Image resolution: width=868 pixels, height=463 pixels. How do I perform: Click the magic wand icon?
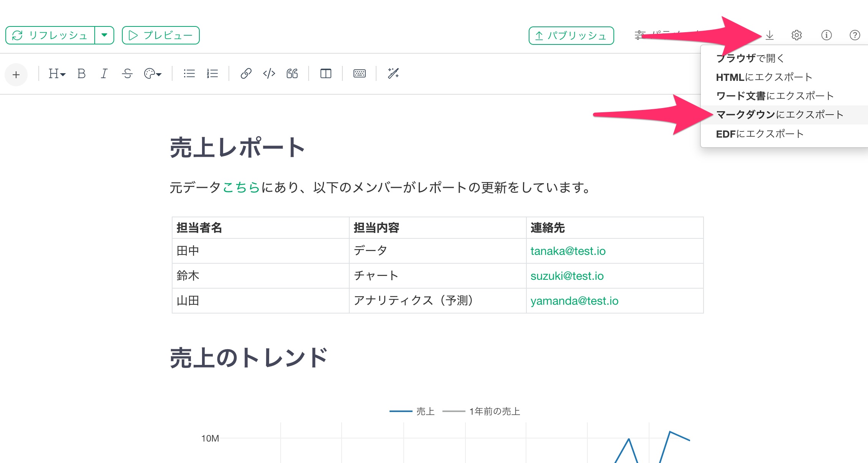tap(393, 74)
